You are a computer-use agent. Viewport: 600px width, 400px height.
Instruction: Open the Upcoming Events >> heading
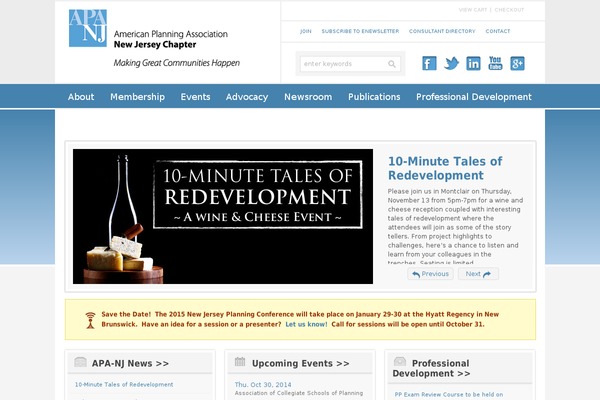coord(300,363)
